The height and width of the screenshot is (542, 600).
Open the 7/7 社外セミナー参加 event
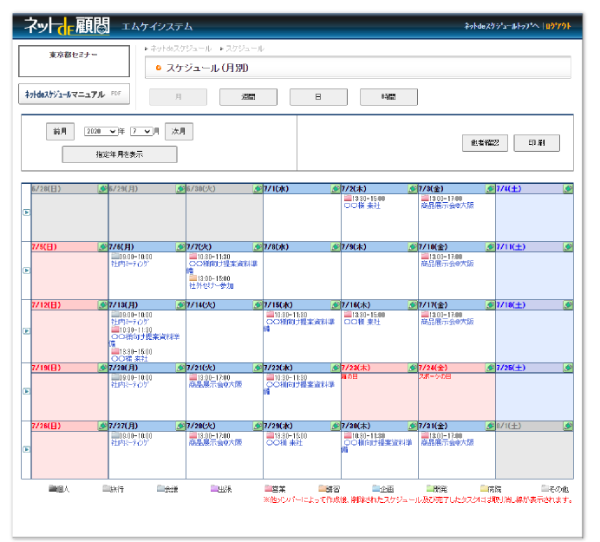click(211, 286)
